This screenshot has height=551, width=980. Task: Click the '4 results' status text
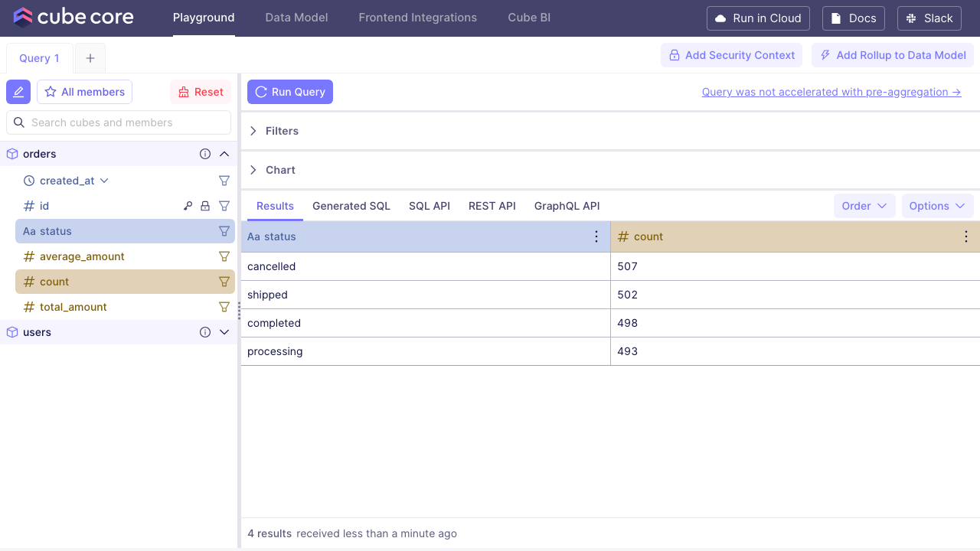[x=269, y=533]
